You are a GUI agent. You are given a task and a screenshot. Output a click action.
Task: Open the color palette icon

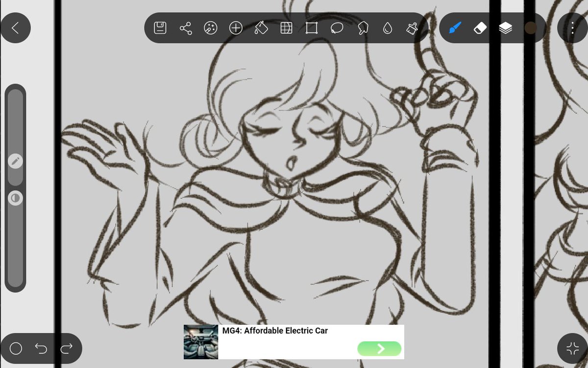[x=210, y=28]
